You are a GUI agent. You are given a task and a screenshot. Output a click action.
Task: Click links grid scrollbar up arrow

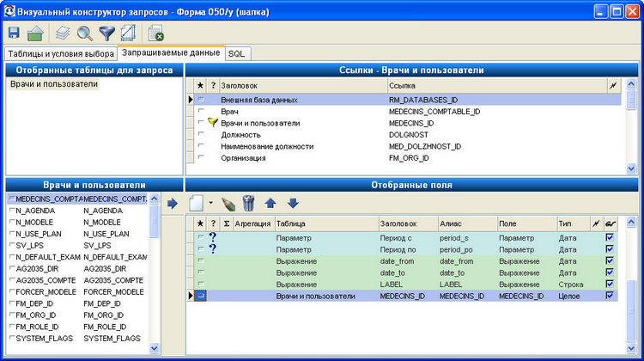[631, 84]
